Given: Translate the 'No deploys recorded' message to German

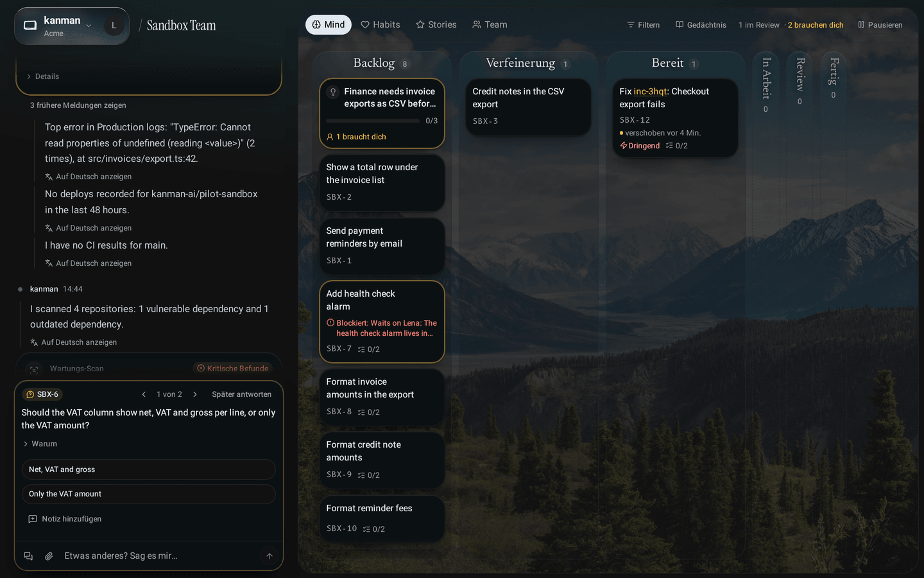Looking at the screenshot, I should click(88, 228).
